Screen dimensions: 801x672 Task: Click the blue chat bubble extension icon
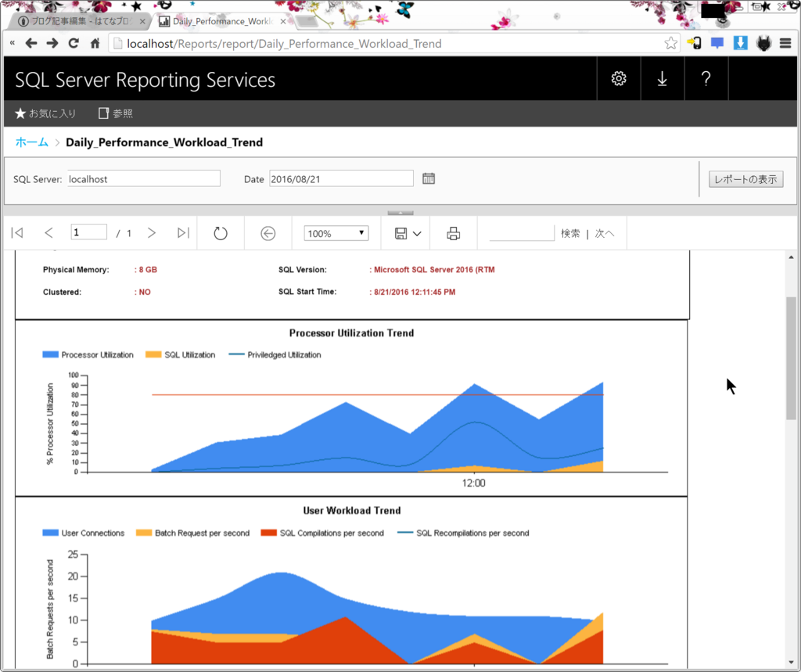(717, 44)
